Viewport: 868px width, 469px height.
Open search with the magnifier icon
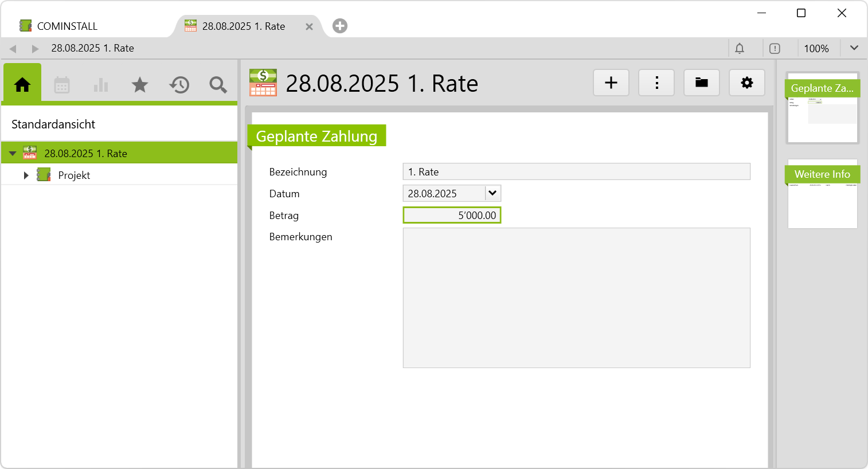click(x=218, y=85)
